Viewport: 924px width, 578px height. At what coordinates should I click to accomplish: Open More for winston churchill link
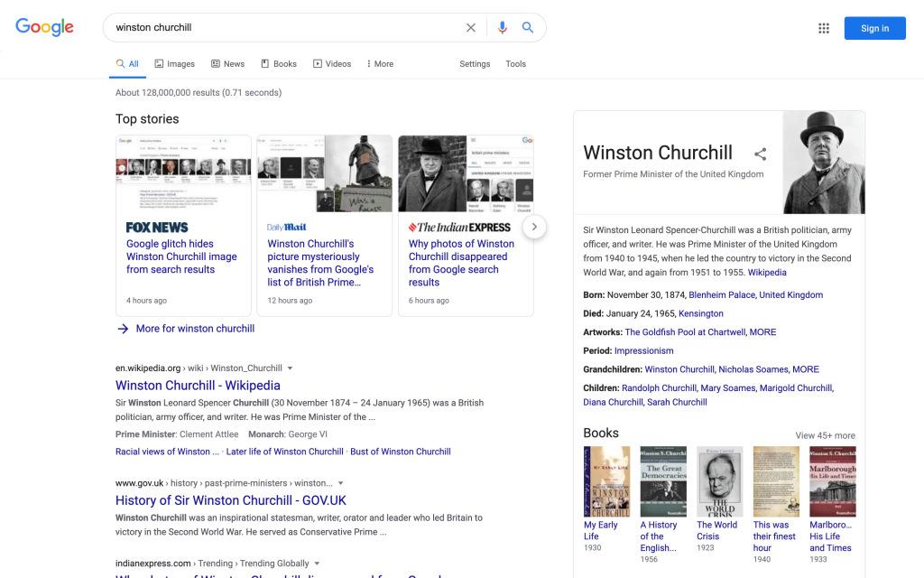click(195, 329)
